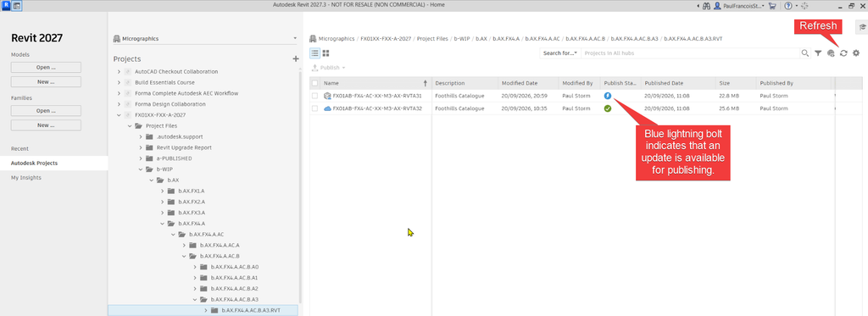Click model icon of RVTA31 file
The image size is (868, 316).
tap(327, 96)
